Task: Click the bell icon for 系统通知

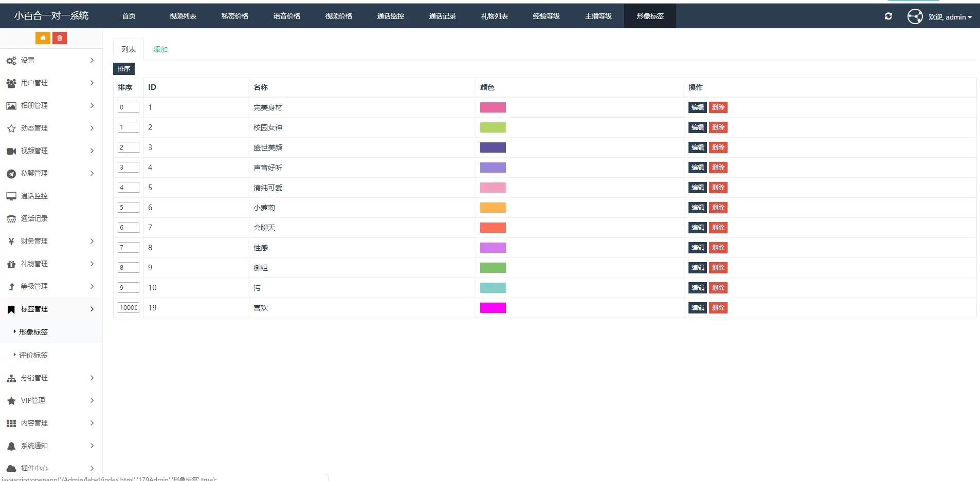Action: pyautogui.click(x=11, y=446)
